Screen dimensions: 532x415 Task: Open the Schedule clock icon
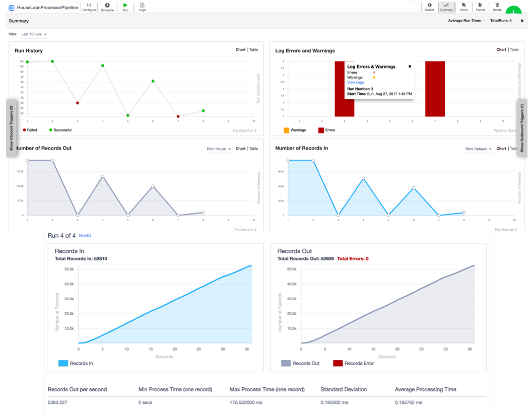point(107,7)
